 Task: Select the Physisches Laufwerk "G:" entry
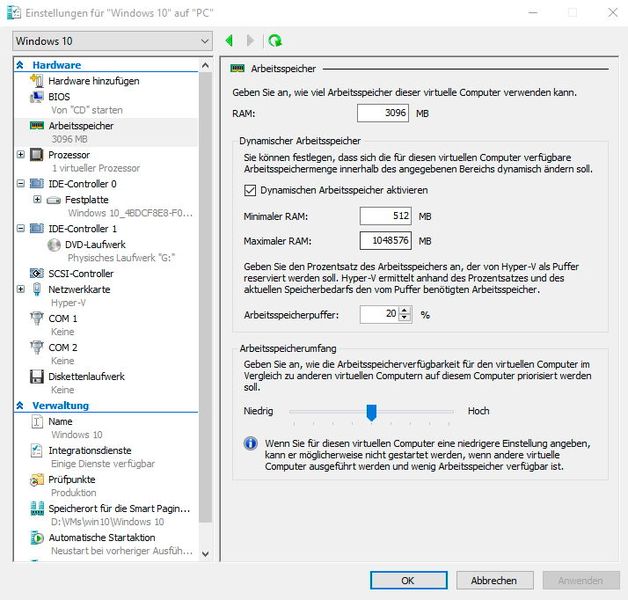121,258
